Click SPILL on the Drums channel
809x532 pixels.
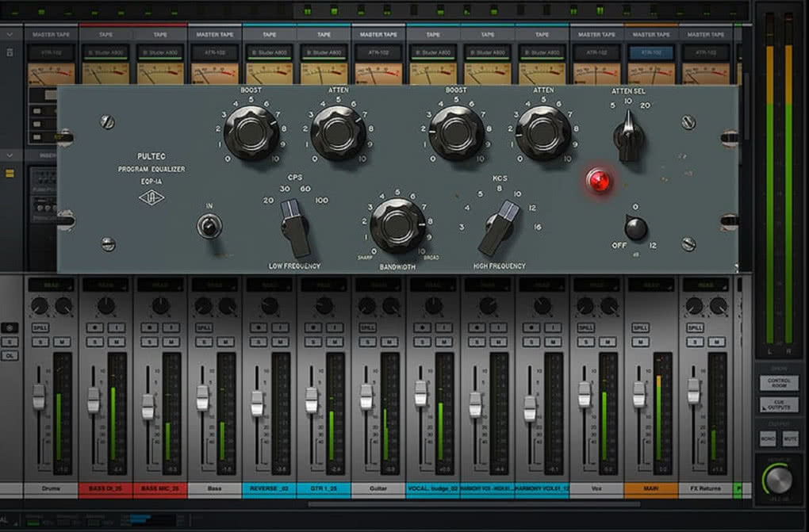tap(40, 327)
